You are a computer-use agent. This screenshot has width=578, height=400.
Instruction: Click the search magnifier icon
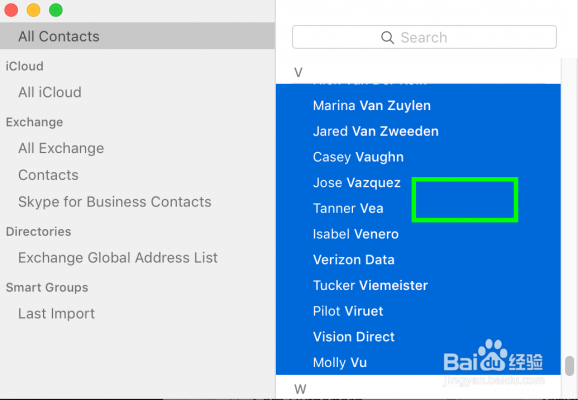387,37
